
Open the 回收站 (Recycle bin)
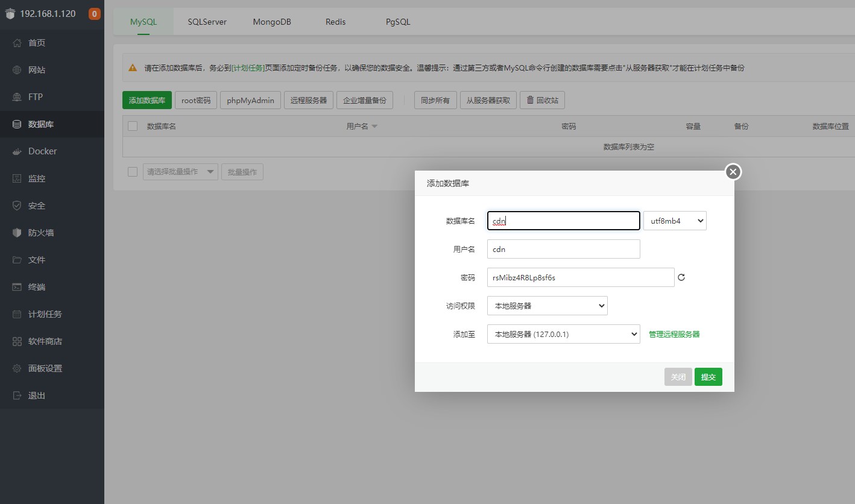[x=542, y=99]
